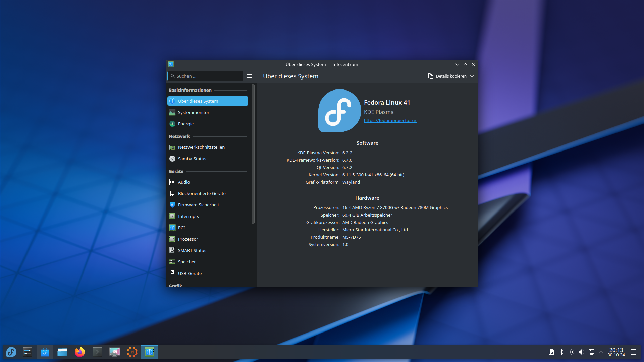Open the Fedora application launcher
Viewport: 644px width, 362px height.
(11, 352)
